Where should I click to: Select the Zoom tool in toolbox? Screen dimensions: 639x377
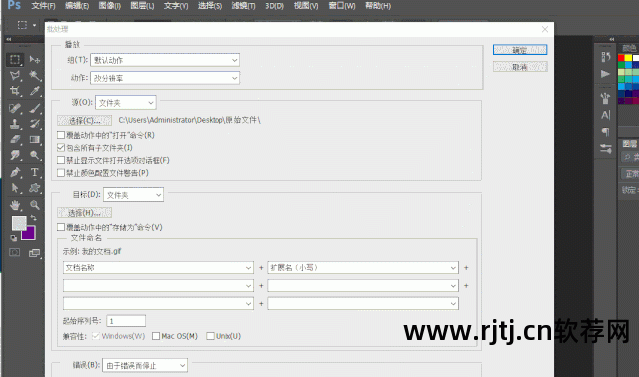click(x=35, y=205)
